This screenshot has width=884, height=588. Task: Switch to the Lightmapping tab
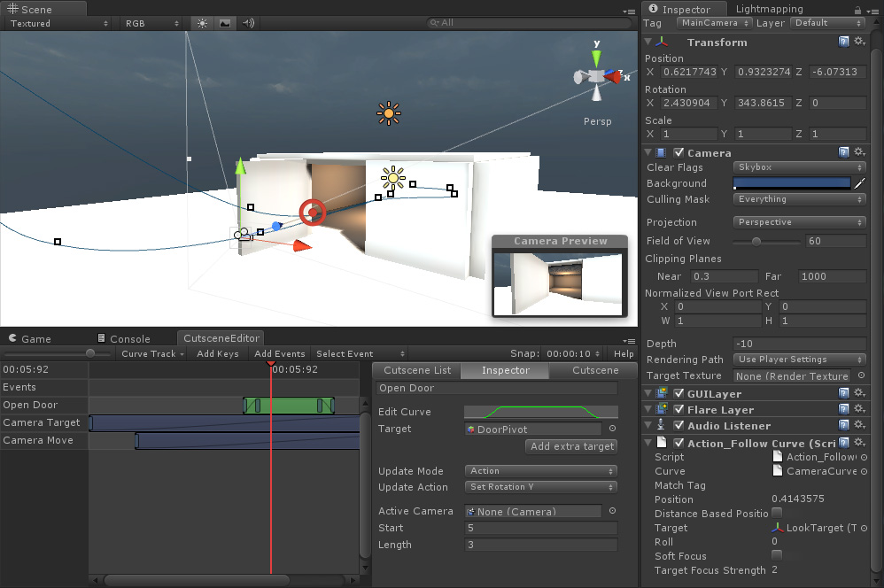[769, 9]
